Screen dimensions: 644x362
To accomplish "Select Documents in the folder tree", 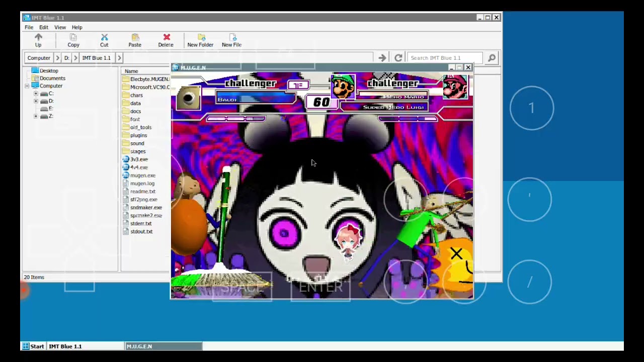I will (52, 78).
